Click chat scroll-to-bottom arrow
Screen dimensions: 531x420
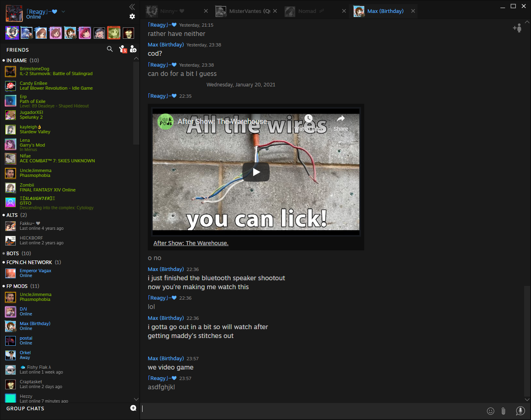527,399
